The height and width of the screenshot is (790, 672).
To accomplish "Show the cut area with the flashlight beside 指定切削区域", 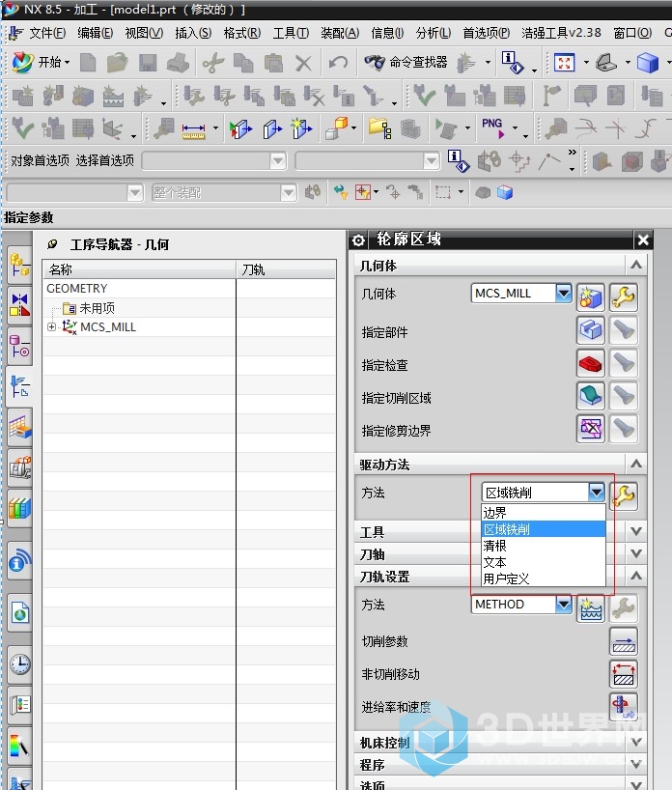I will click(x=624, y=396).
